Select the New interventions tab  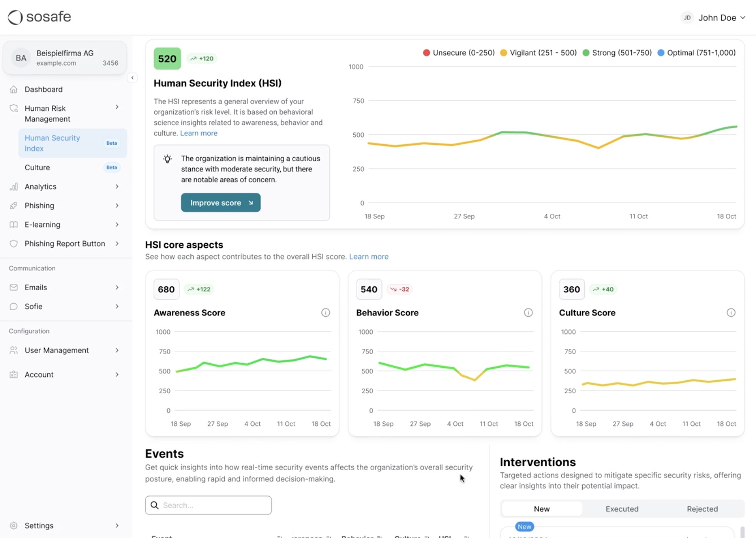coord(541,509)
